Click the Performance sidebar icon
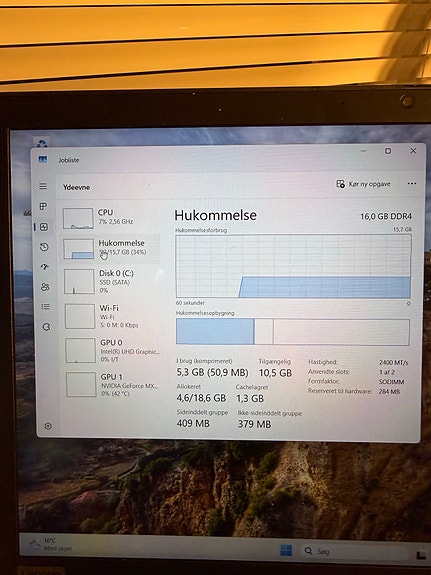 (44, 227)
